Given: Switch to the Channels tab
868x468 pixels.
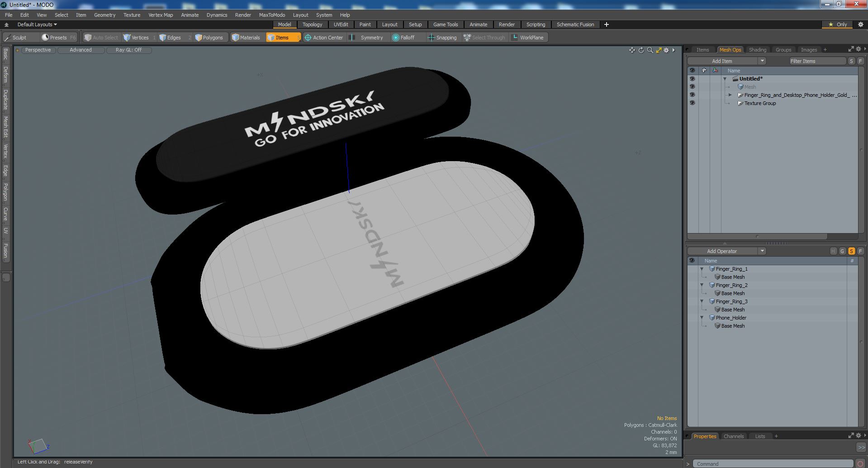Looking at the screenshot, I should 733,436.
